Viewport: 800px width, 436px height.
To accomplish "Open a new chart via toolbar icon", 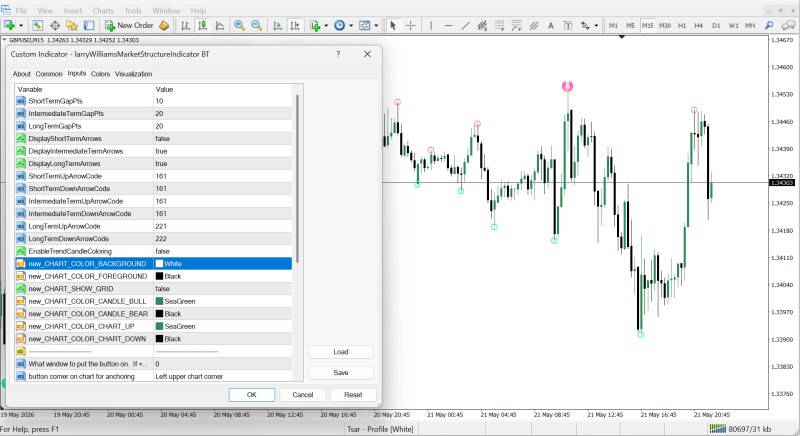I will click(x=9, y=25).
